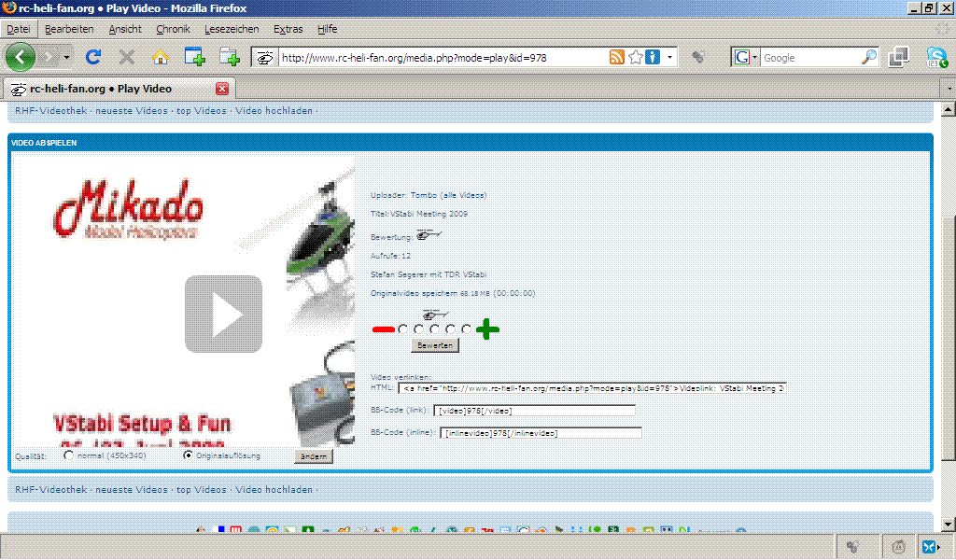Select Originalauflösung quality radio button
Viewport: 956px width, 560px height.
coord(188,455)
